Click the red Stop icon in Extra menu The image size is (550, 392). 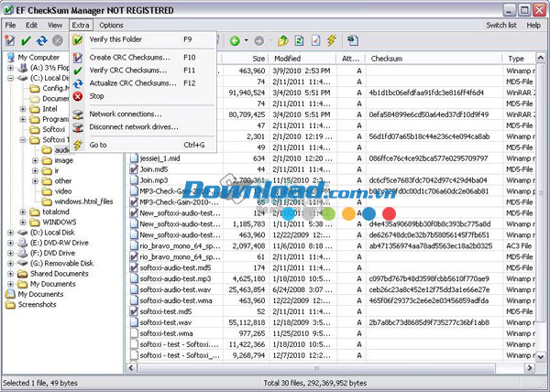tap(78, 96)
